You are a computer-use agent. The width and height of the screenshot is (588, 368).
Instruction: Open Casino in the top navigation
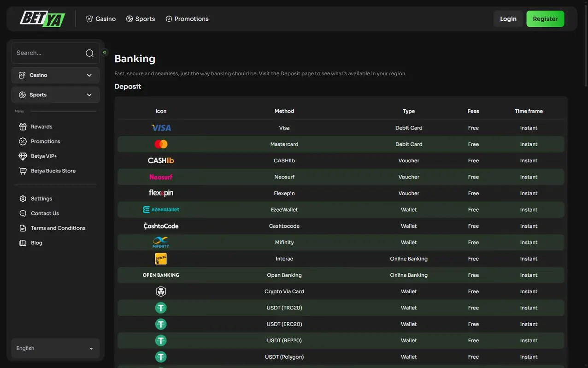tap(101, 19)
